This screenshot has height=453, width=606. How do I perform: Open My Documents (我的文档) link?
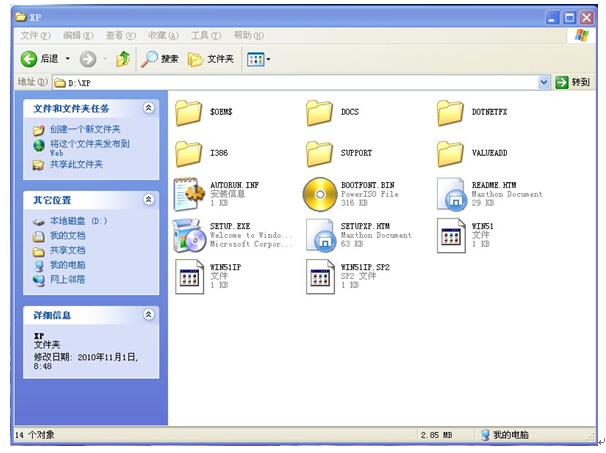(68, 236)
